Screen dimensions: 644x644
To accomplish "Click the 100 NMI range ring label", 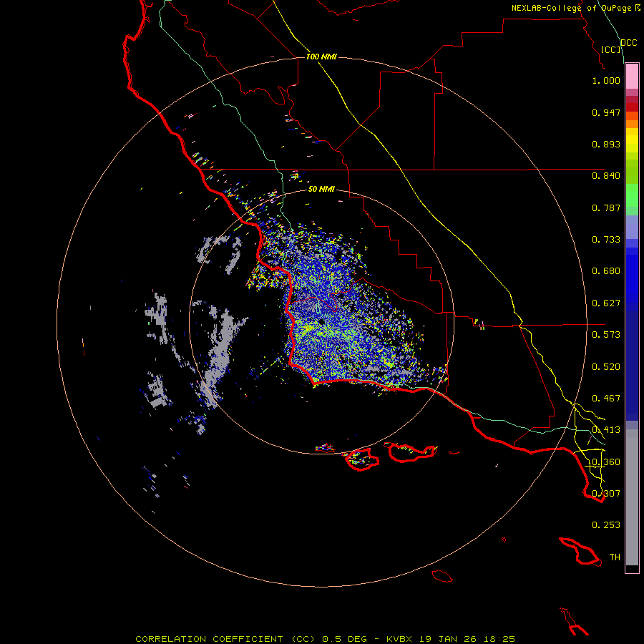I will [x=321, y=57].
